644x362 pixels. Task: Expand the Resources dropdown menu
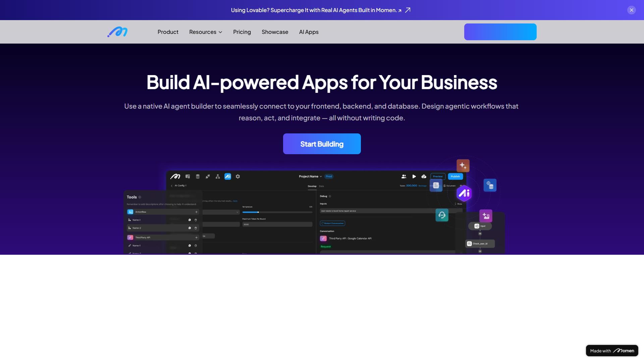click(206, 32)
